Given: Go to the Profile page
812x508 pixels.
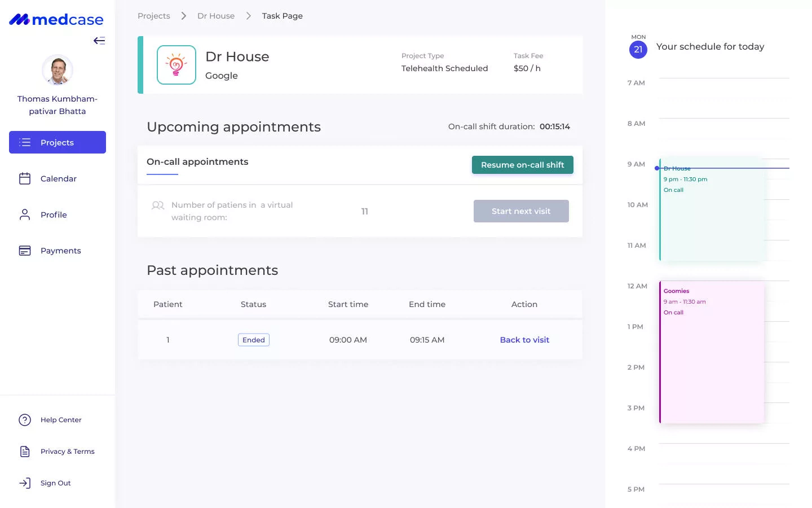Looking at the screenshot, I should point(54,215).
